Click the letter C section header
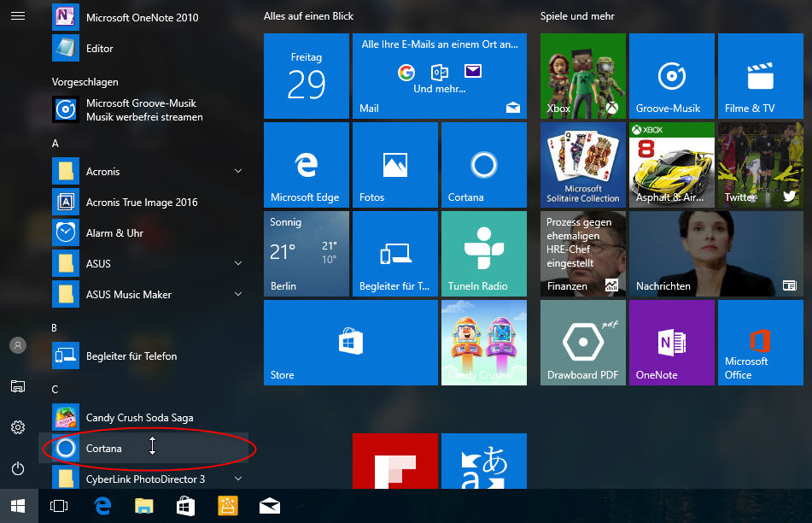The height and width of the screenshot is (523, 812). 55,390
